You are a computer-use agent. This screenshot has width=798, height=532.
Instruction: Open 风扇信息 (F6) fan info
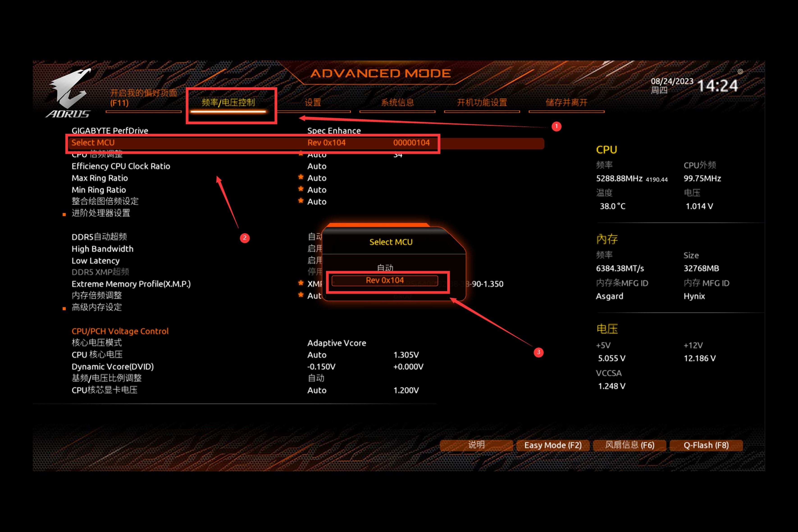click(x=629, y=445)
